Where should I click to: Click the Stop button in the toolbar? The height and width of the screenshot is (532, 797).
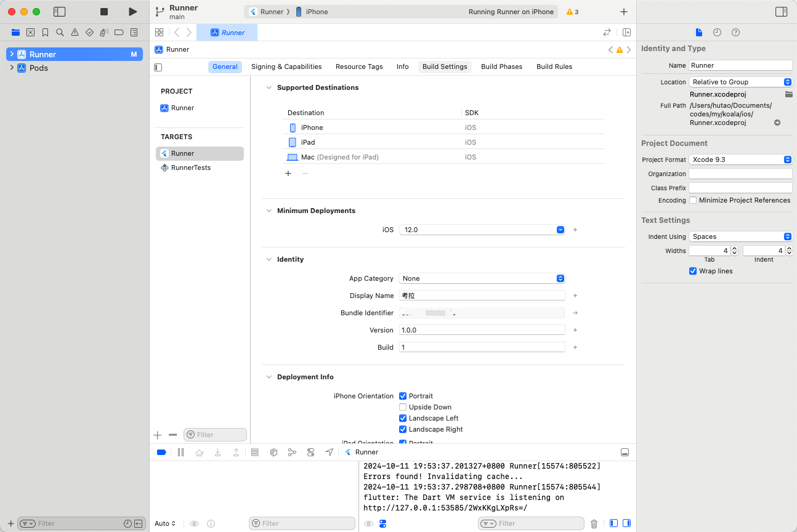[104, 12]
